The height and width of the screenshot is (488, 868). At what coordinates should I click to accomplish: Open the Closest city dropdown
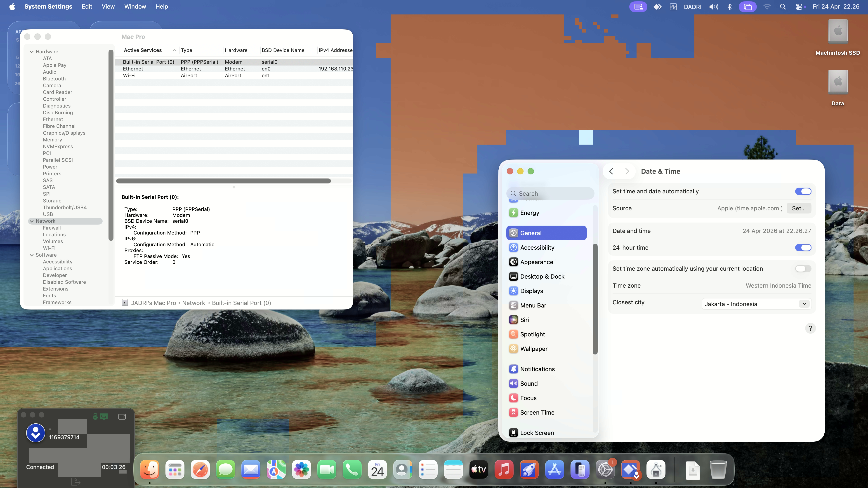[x=757, y=304]
